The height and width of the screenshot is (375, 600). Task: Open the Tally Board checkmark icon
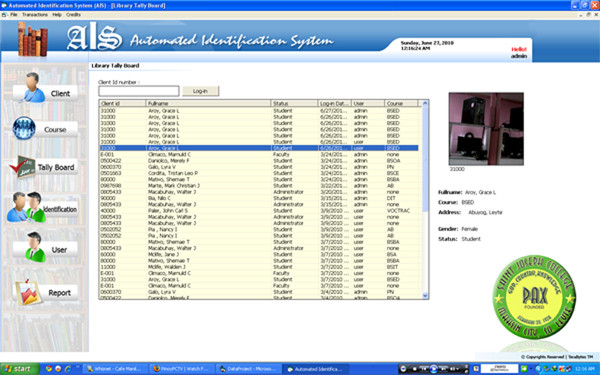[22, 167]
